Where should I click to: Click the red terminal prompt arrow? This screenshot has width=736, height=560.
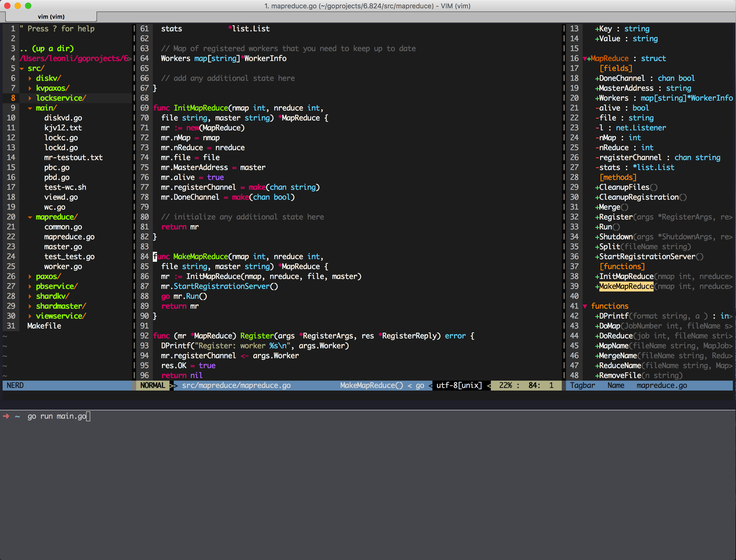point(6,416)
